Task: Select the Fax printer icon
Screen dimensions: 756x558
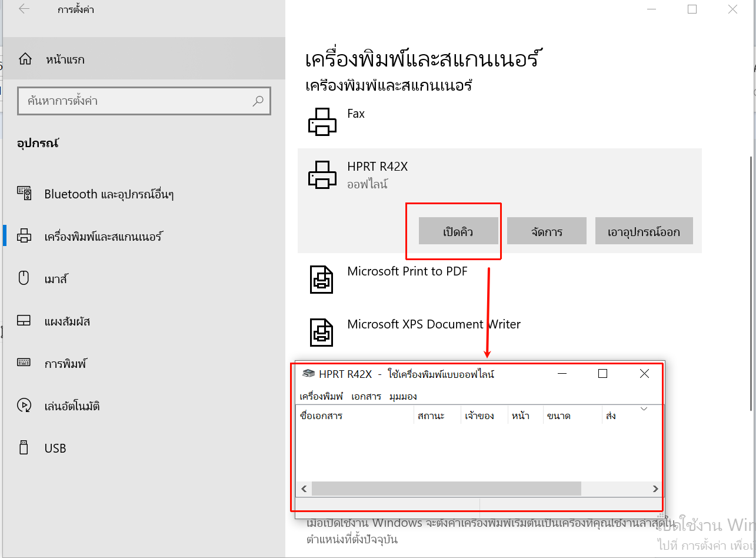Action: 322,121
